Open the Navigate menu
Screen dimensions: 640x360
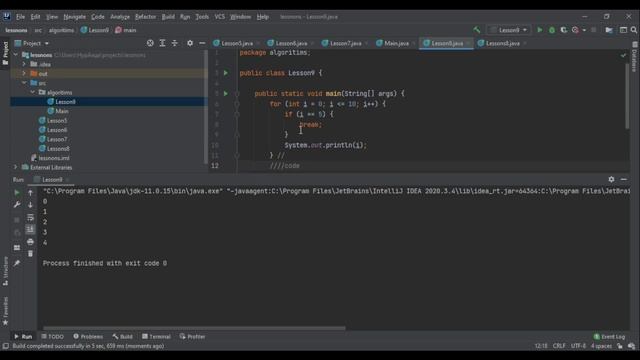coord(75,17)
